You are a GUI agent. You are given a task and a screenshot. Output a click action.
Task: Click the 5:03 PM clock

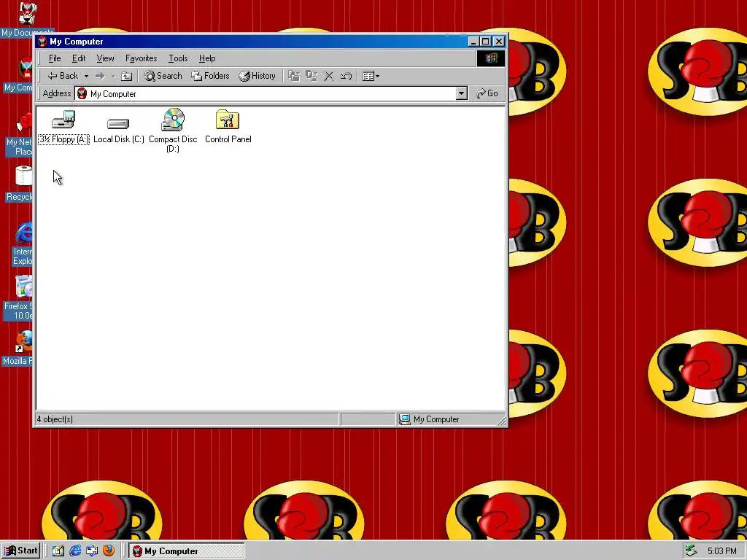721,551
